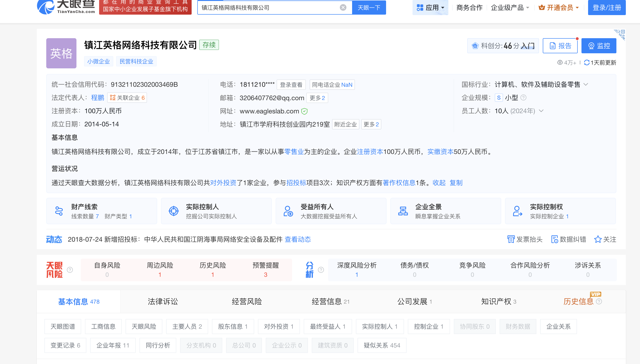Click help icon beside 天眼风险
Image resolution: width=640 pixels, height=364 pixels.
point(70,270)
